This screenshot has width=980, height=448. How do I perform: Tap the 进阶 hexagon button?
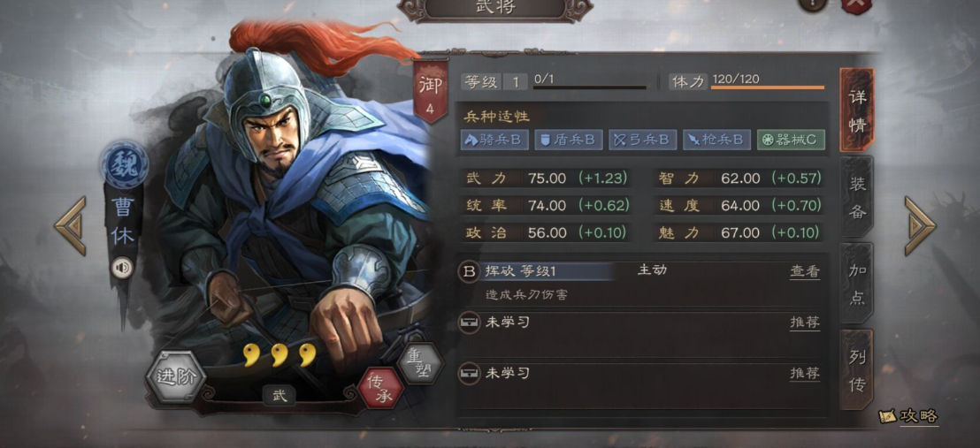176,377
